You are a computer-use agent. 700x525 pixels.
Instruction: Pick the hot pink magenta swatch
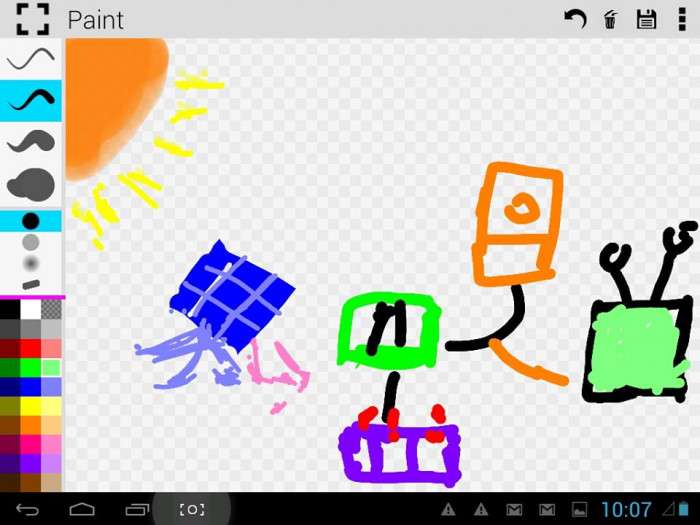31,444
